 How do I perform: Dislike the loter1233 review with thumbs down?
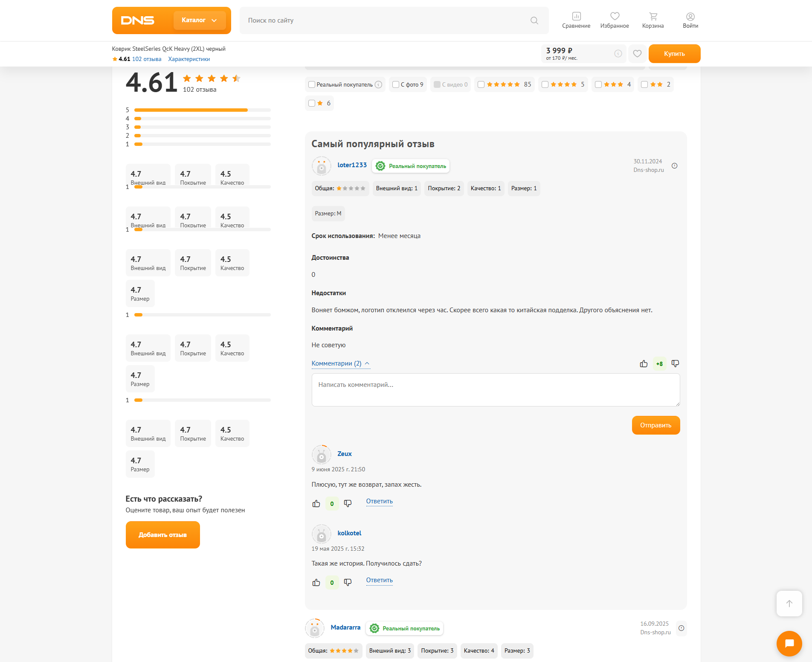click(x=675, y=364)
